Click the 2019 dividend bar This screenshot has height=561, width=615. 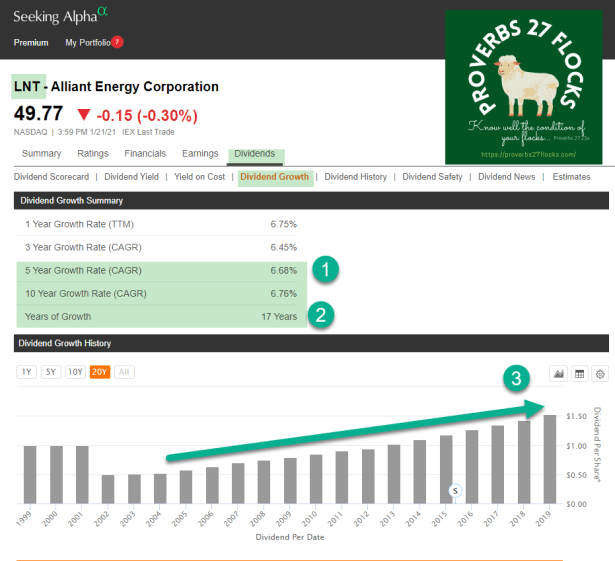pos(550,460)
